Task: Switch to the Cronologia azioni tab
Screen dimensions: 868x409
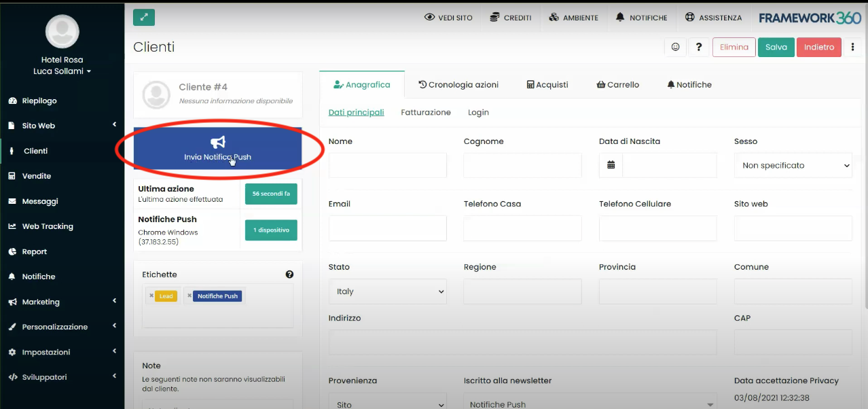Action: tap(458, 85)
